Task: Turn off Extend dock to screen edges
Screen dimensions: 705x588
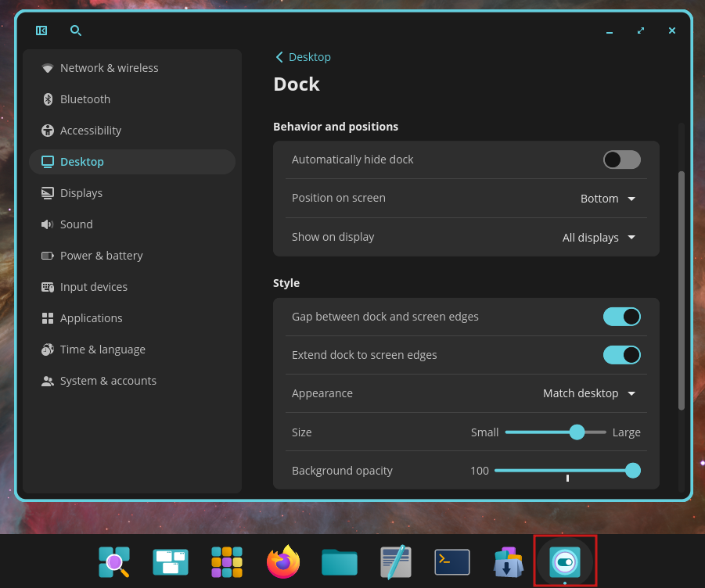Action: [x=621, y=354]
